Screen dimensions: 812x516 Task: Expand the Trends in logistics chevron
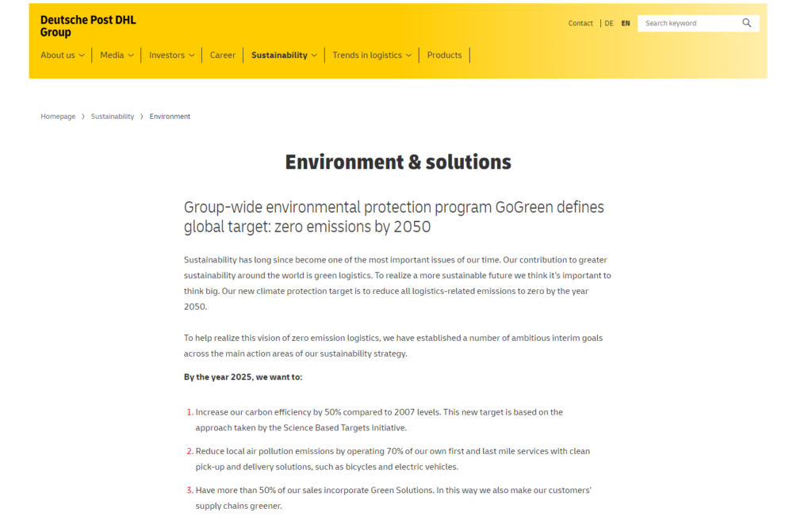(x=408, y=55)
